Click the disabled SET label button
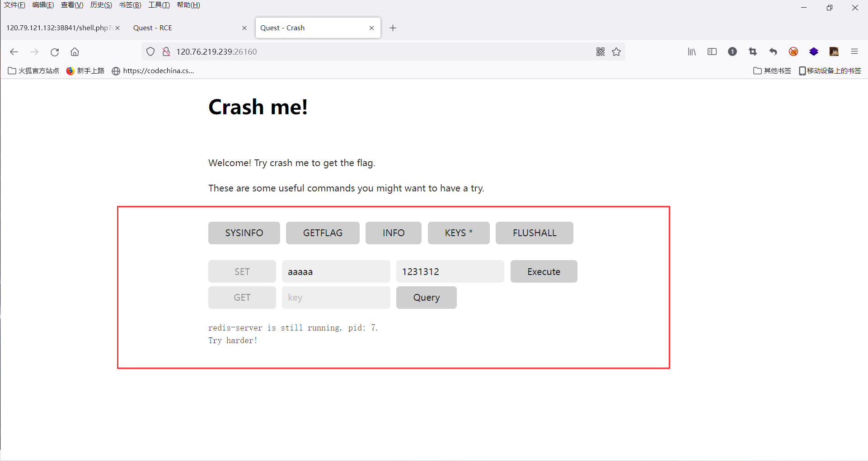This screenshot has width=868, height=461. [x=242, y=271]
